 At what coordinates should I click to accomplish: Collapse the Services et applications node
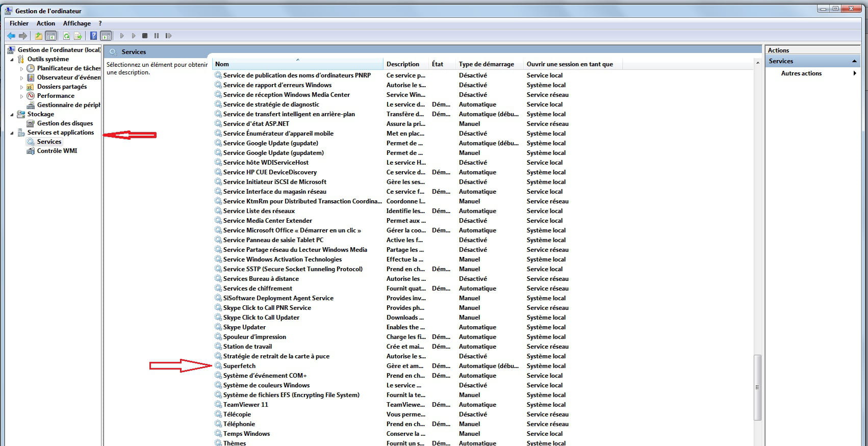pyautogui.click(x=12, y=133)
